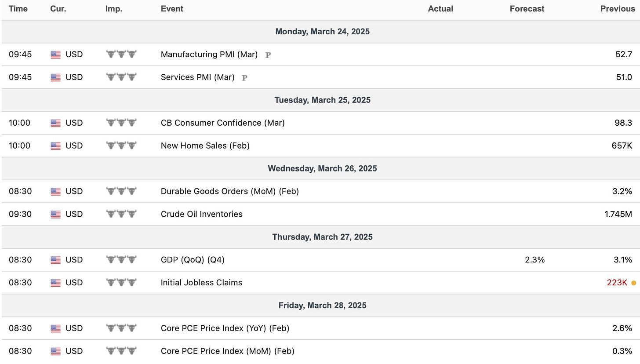Click the bull importance icons for Initial Jobless Claims
The image size is (640, 364).
pyautogui.click(x=121, y=283)
